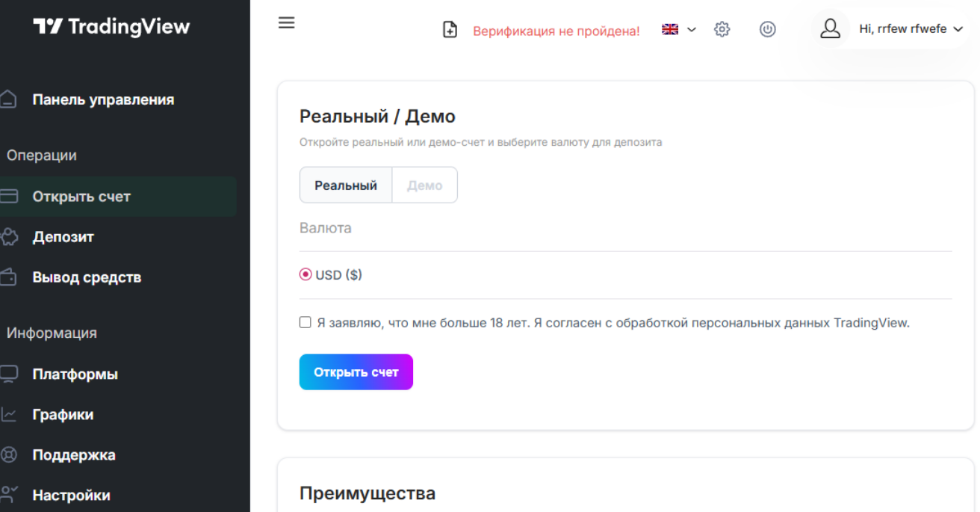Select the Реальный account tab
Viewport: 980px width, 512px height.
pos(345,185)
